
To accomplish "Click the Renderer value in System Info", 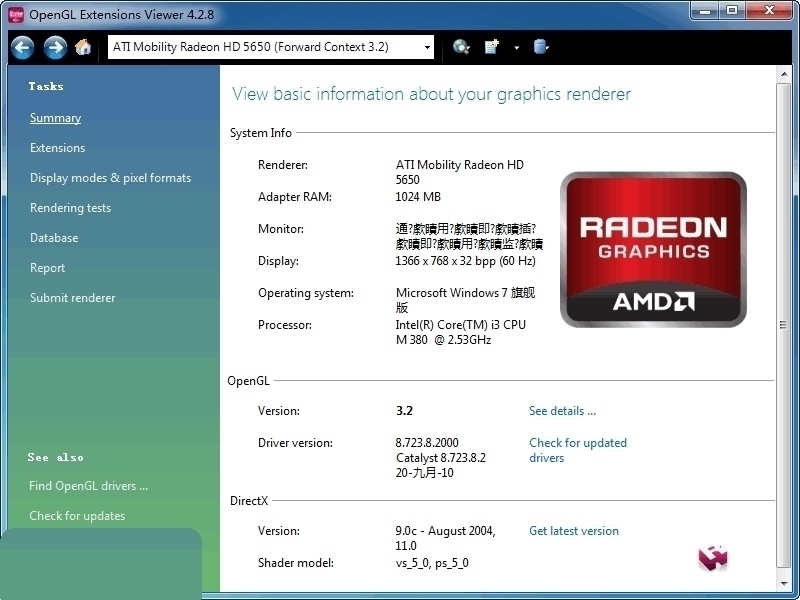I will click(460, 172).
